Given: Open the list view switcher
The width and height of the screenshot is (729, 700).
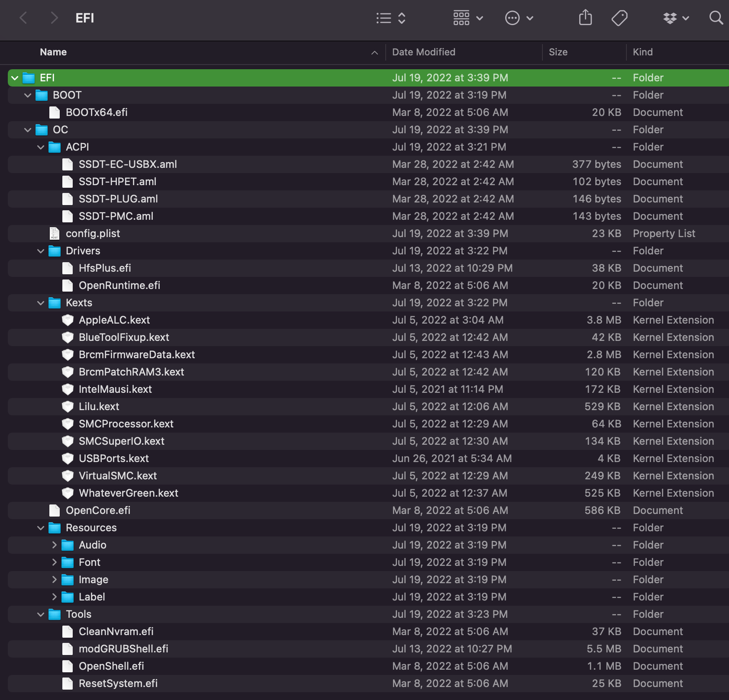Looking at the screenshot, I should click(x=391, y=18).
